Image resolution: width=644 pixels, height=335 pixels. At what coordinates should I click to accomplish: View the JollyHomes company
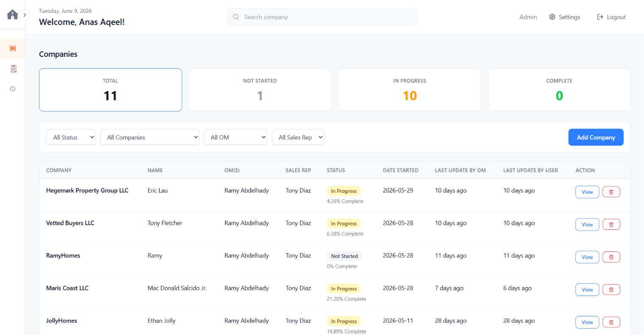point(587,322)
